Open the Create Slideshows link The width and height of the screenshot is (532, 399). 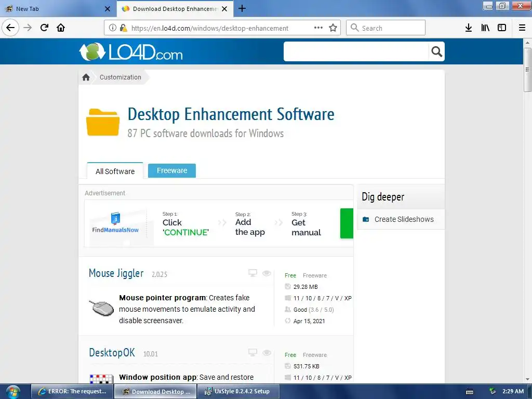[x=404, y=219]
